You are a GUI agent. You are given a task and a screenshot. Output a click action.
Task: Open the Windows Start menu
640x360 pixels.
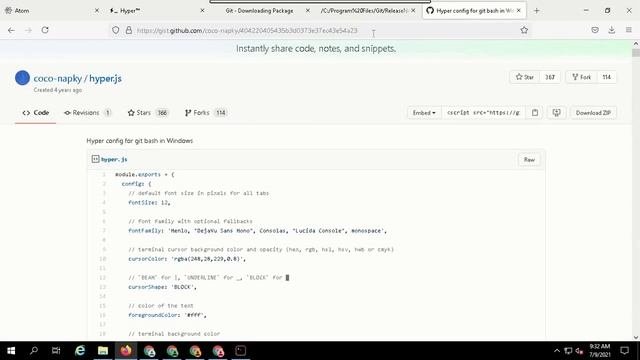tap(11, 351)
